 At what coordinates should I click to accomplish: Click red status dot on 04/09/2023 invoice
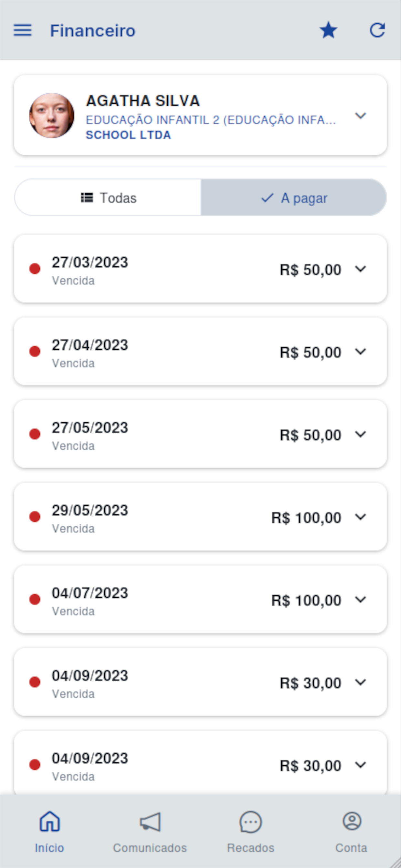[35, 682]
